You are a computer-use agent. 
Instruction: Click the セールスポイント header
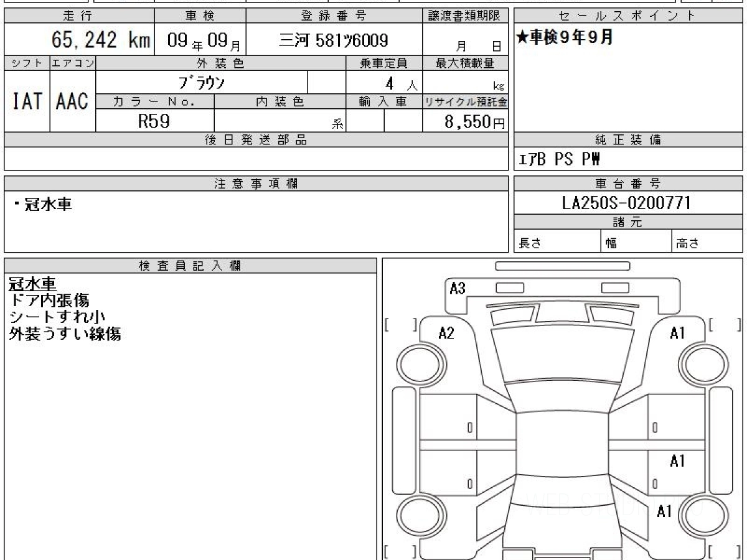(629, 16)
